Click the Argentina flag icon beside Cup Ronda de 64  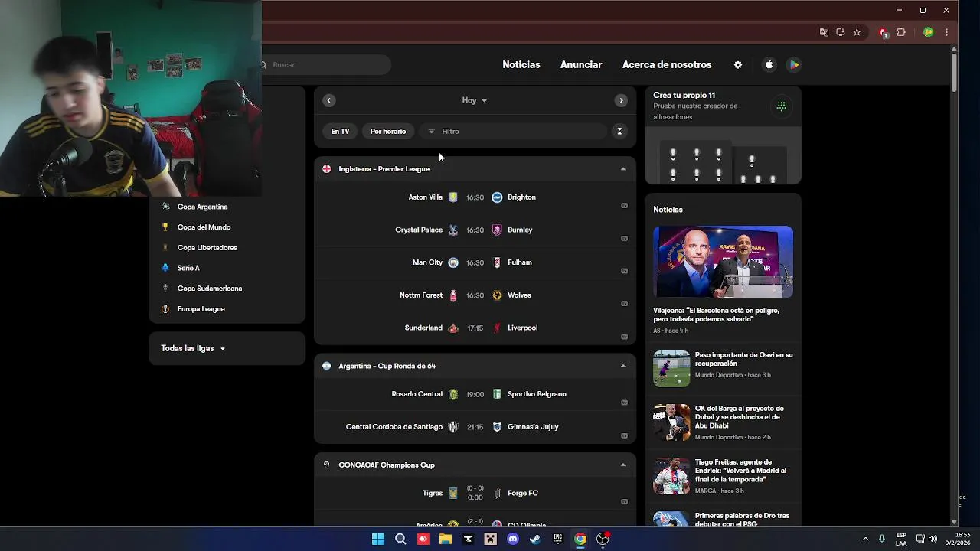[x=327, y=366]
